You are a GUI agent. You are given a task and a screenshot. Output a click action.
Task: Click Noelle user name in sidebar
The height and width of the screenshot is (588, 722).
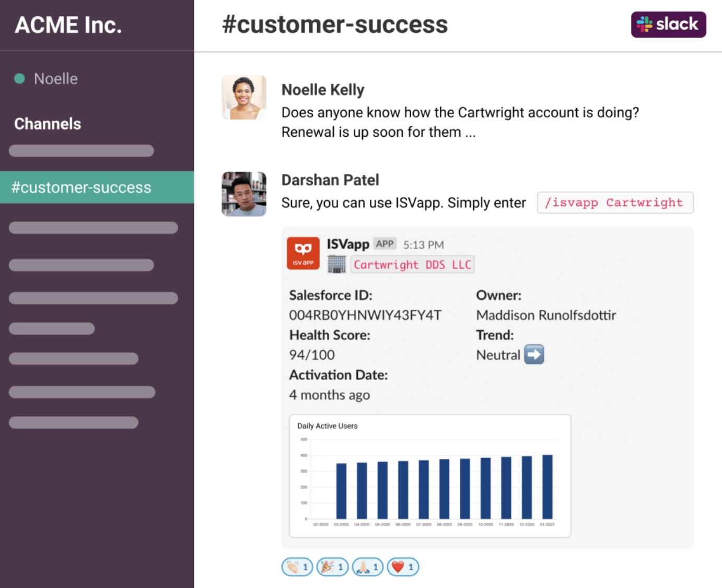point(56,79)
